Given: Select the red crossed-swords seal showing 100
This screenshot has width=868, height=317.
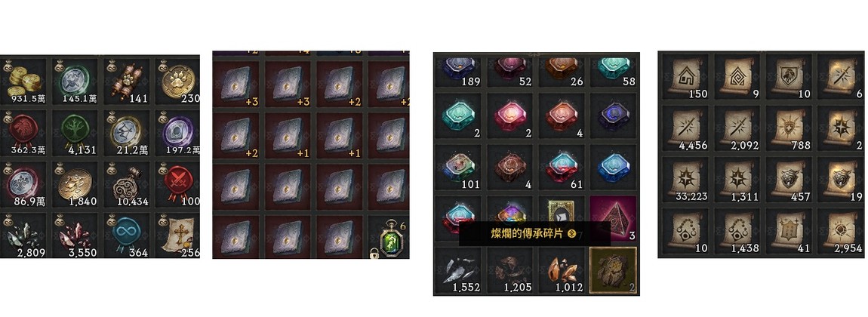Looking at the screenshot, I should click(x=178, y=183).
